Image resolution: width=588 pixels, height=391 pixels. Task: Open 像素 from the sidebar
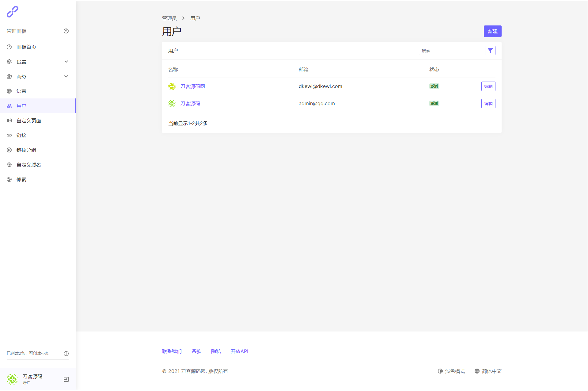pos(21,179)
